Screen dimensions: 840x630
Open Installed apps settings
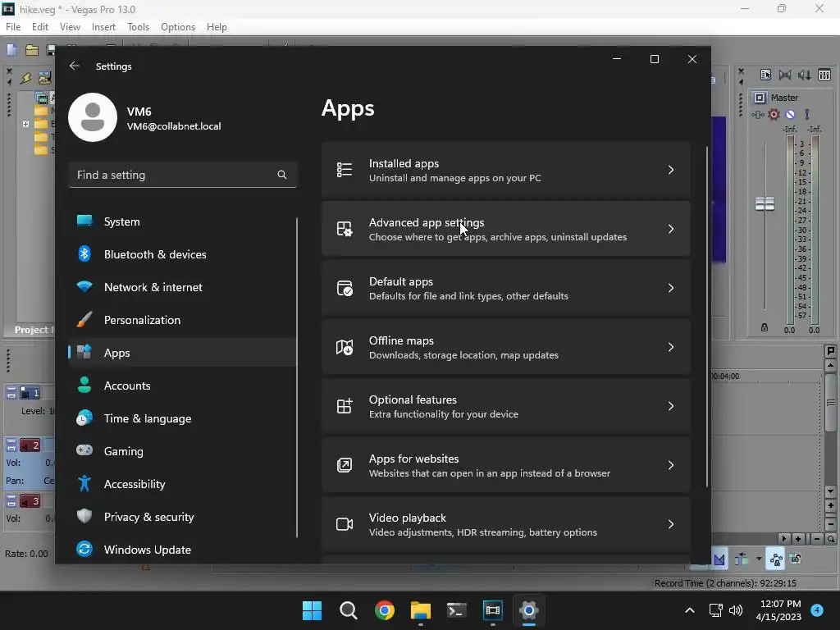(505, 171)
